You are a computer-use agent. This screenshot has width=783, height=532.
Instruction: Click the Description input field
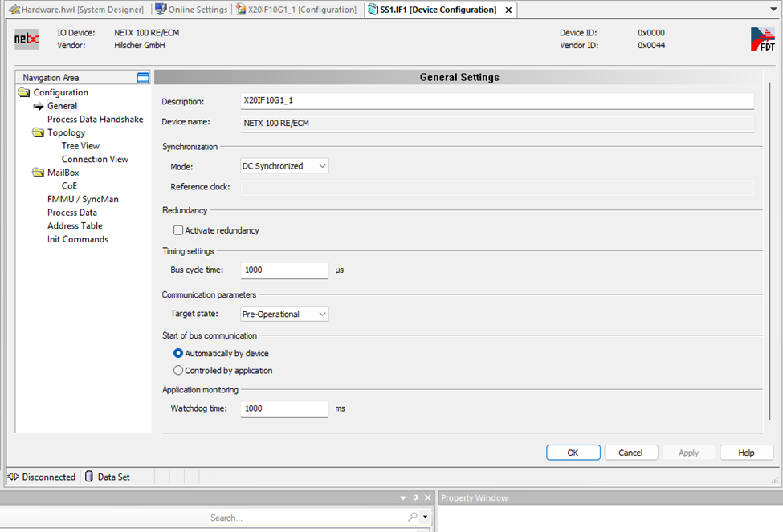click(497, 101)
